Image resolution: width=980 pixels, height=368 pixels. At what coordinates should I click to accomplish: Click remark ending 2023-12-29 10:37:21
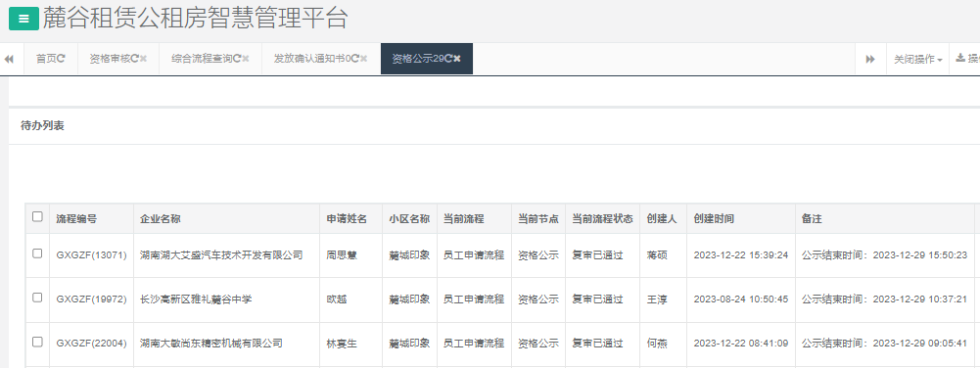(884, 299)
